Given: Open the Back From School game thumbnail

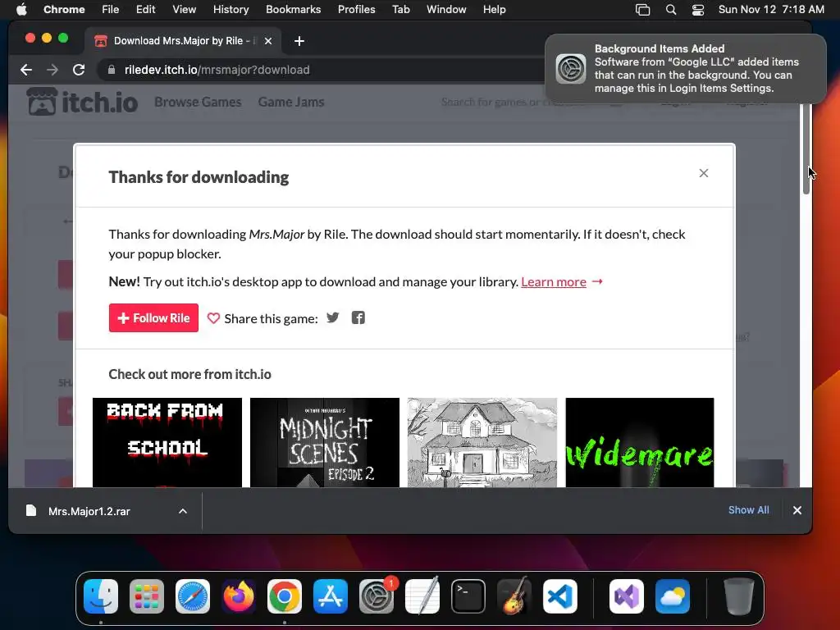Looking at the screenshot, I should [167, 442].
